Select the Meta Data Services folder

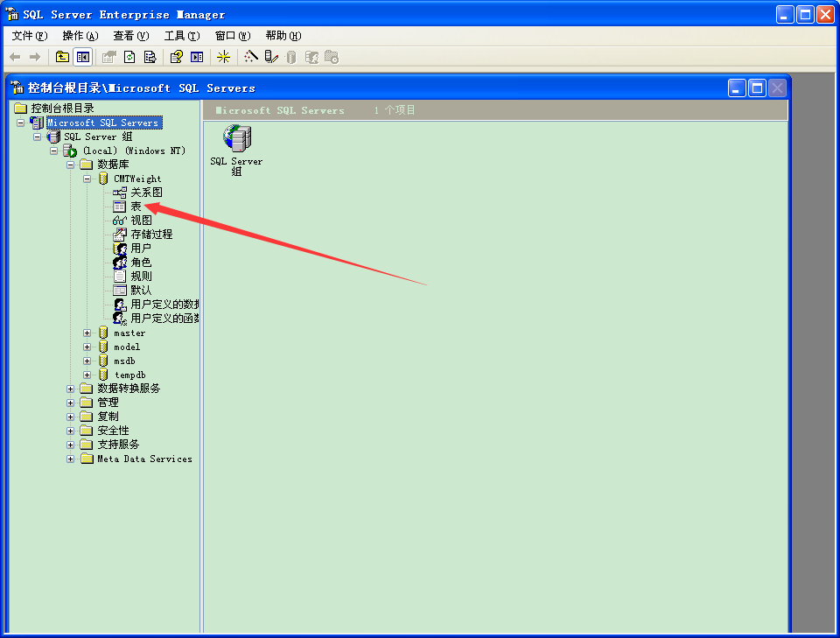[x=144, y=459]
